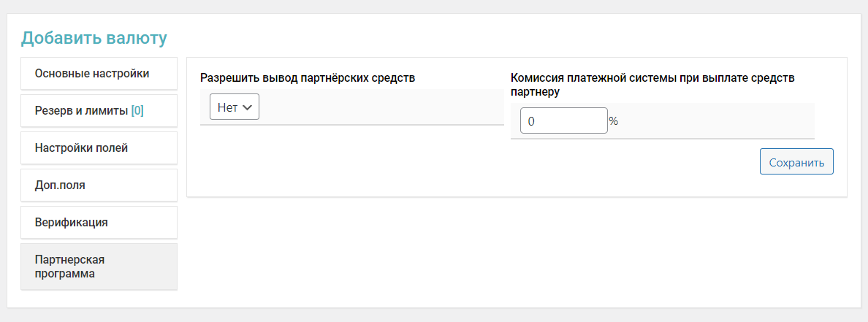
Task: Click the Разрешить вывод партнёрских средств label
Action: click(x=308, y=77)
